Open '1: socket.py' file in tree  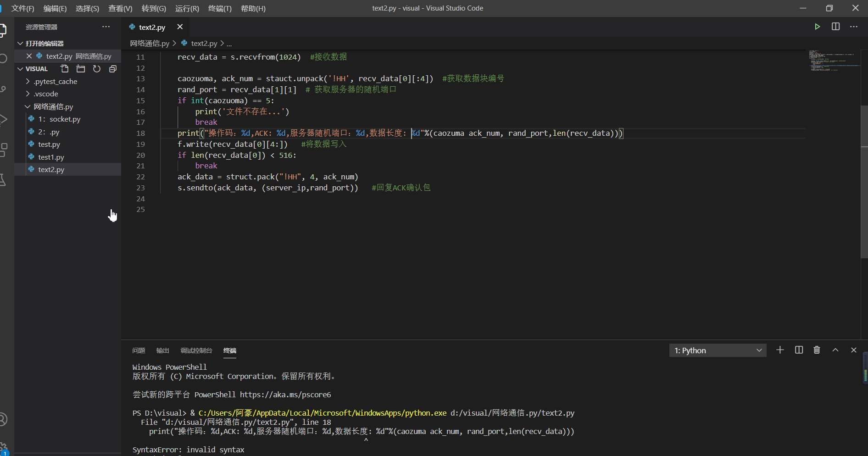point(68,119)
